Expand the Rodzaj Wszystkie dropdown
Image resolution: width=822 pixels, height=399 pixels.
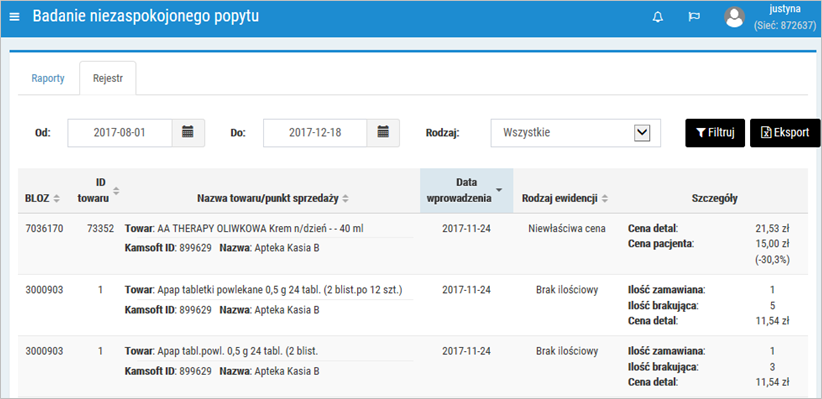(642, 133)
